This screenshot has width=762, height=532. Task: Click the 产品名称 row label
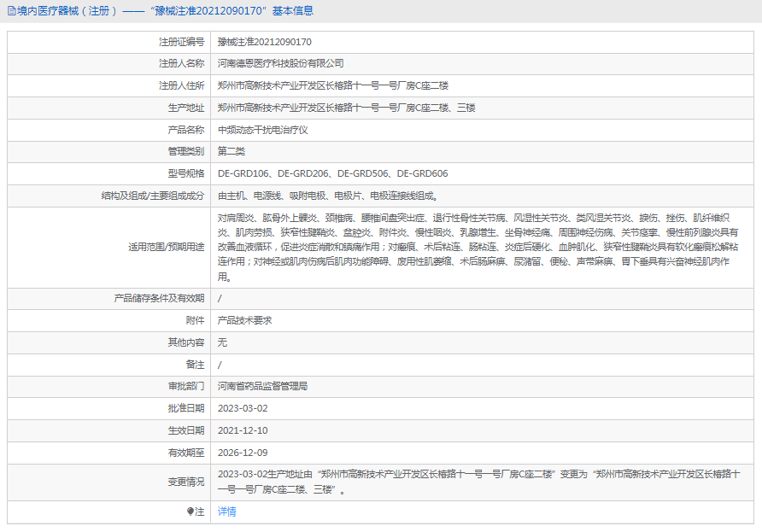(185, 130)
